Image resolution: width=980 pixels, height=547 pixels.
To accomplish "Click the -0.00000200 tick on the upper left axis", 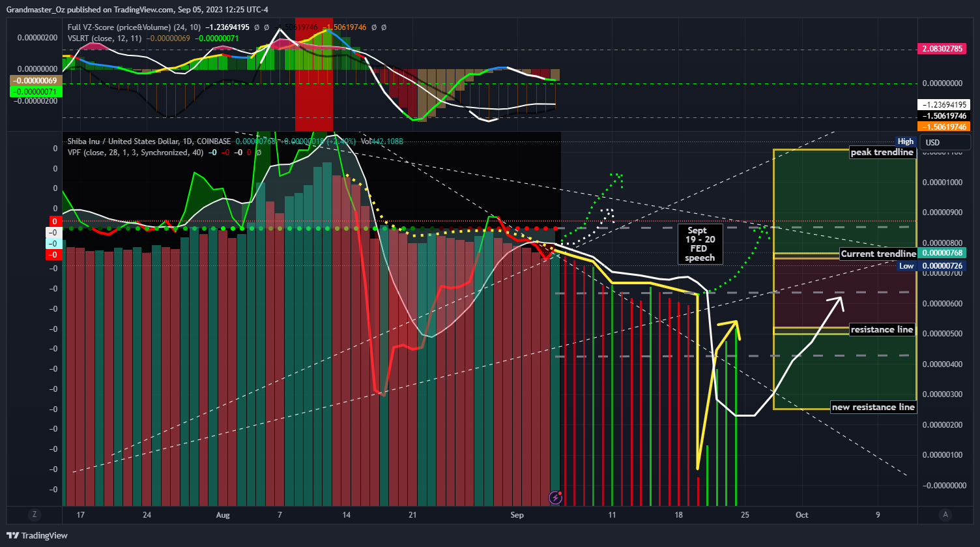I will [x=35, y=101].
